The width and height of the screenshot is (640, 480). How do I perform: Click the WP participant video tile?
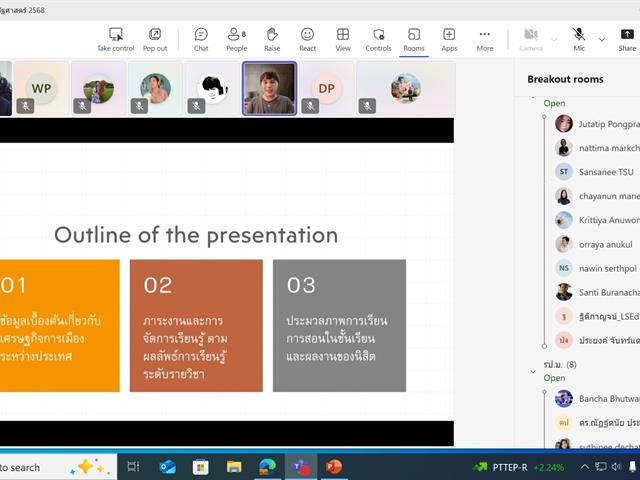(x=41, y=88)
